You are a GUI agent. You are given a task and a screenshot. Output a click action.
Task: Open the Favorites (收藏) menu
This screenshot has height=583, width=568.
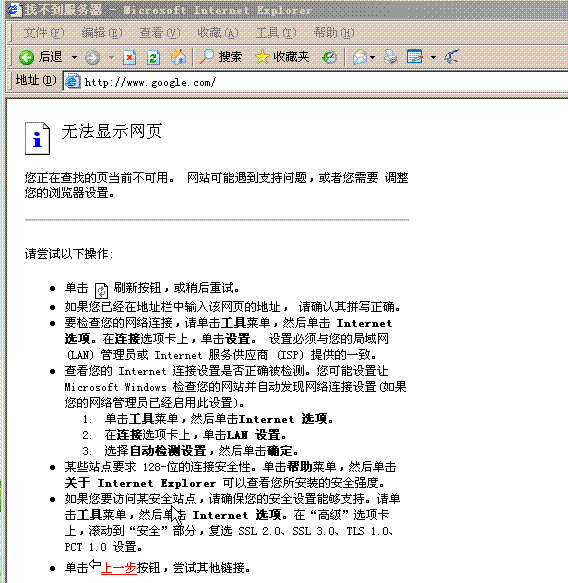coord(218,33)
